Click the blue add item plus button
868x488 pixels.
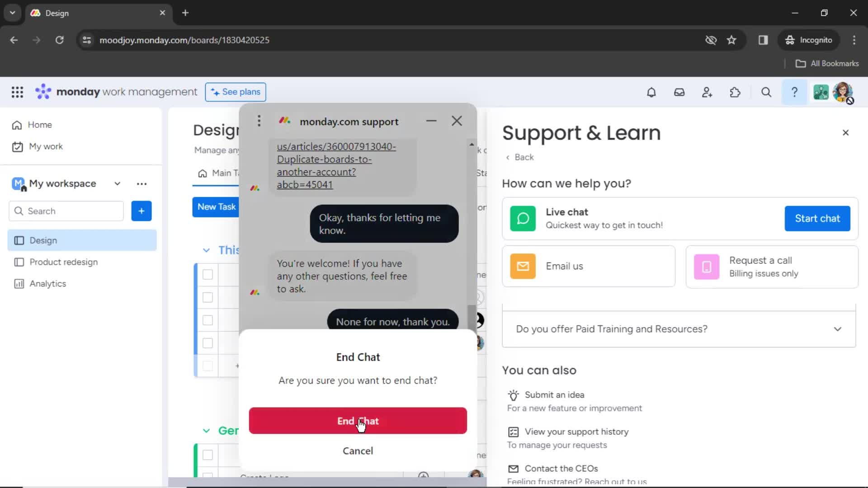[x=142, y=211]
